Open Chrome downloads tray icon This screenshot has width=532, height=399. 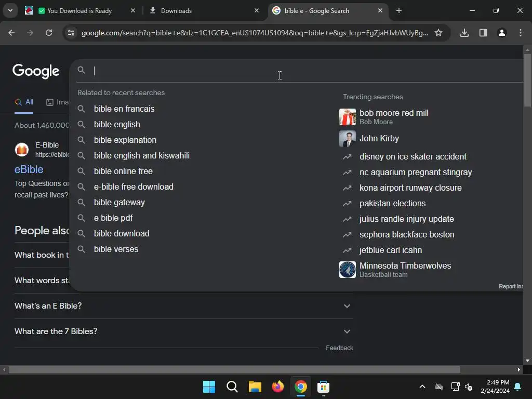[464, 33]
